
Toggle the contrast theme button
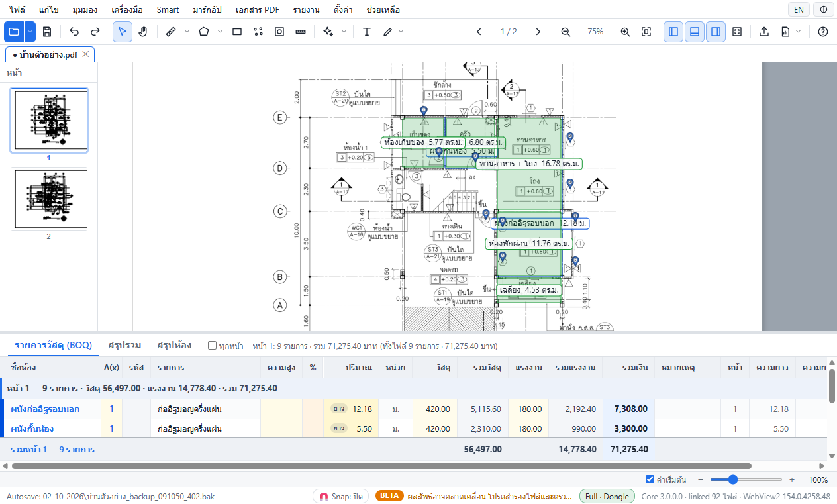(823, 9)
